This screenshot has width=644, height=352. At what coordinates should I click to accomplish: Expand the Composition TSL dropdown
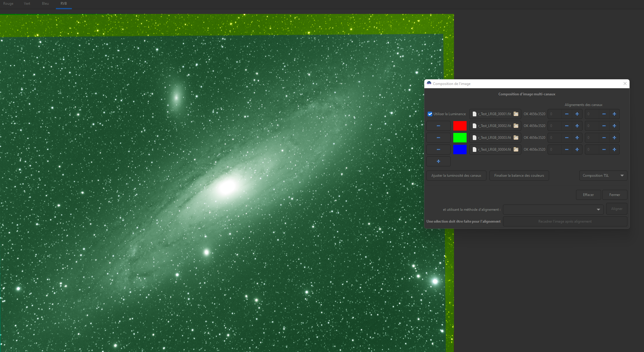tap(603, 176)
